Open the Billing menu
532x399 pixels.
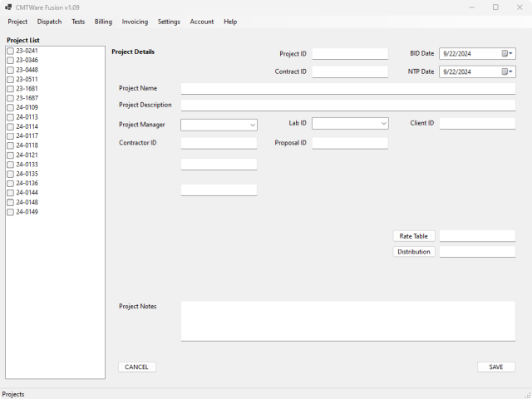point(103,22)
